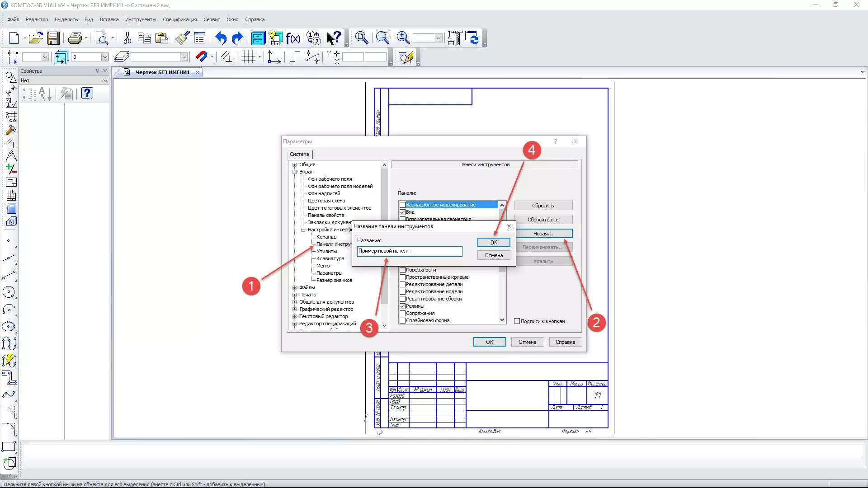
Task: Select circle tool in left sidebar
Action: coord(9,292)
